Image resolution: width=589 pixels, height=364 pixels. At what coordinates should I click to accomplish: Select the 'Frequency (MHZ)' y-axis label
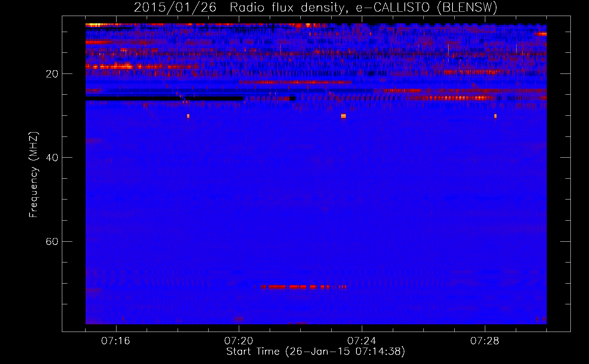point(33,175)
